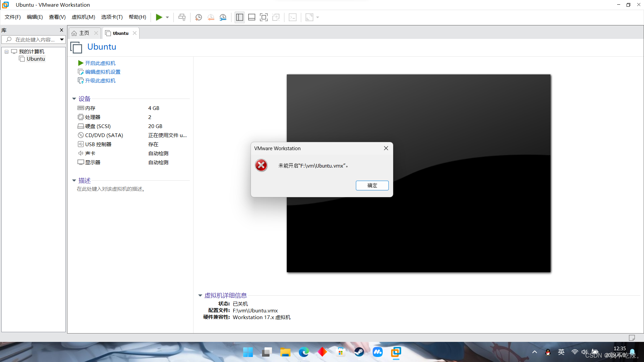Show hidden system tray icons chevron

click(535, 352)
